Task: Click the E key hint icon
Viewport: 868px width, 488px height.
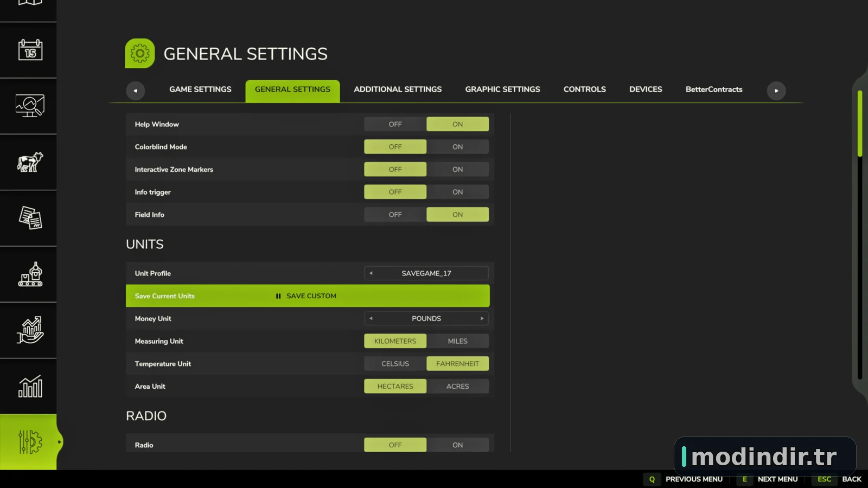Action: (x=744, y=479)
